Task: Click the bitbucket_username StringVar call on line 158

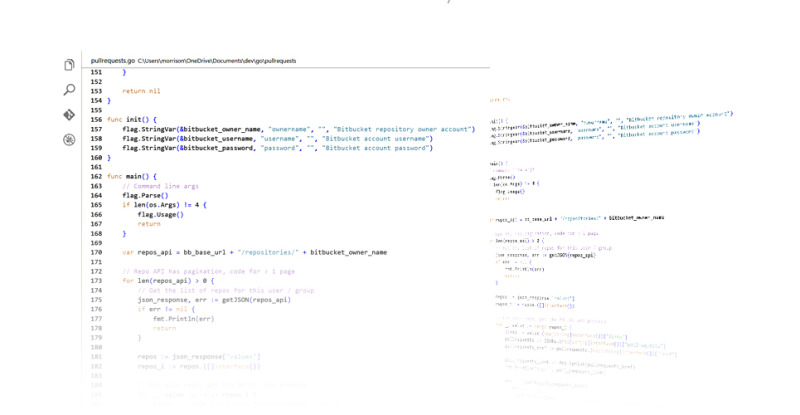Action: click(x=278, y=138)
